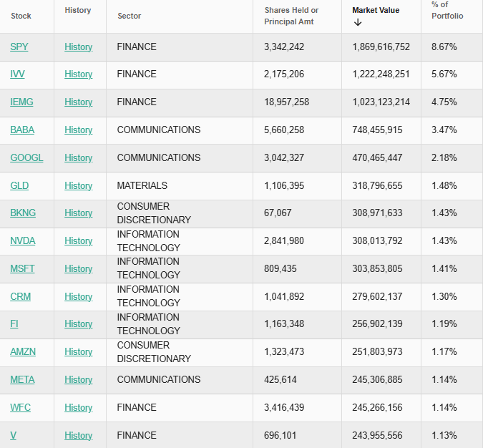Viewport: 483px width, 448px height.
Task: Click the Sector column header
Action: tap(129, 16)
